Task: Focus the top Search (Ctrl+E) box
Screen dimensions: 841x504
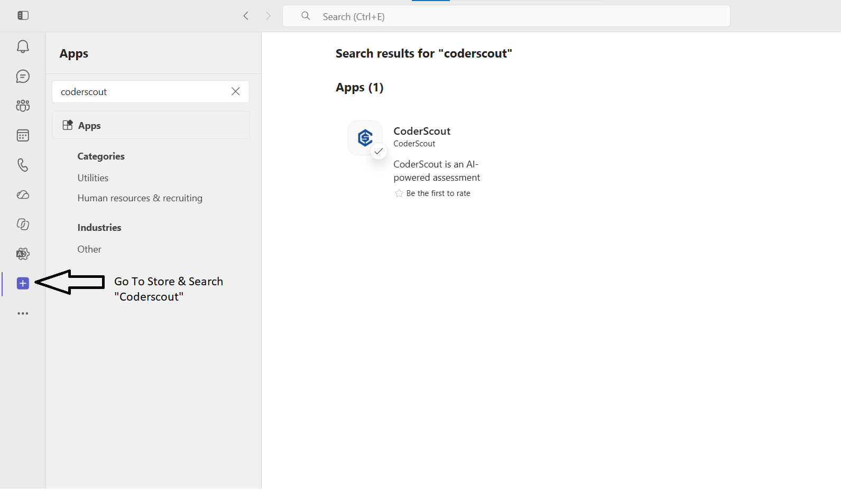Action: point(506,16)
